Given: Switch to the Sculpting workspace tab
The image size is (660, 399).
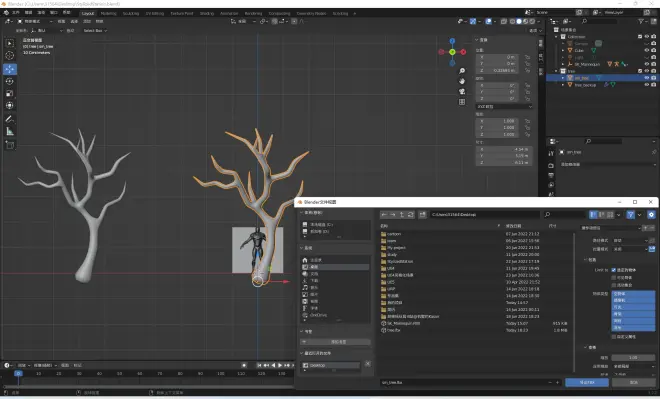Looking at the screenshot, I should (x=130, y=13).
